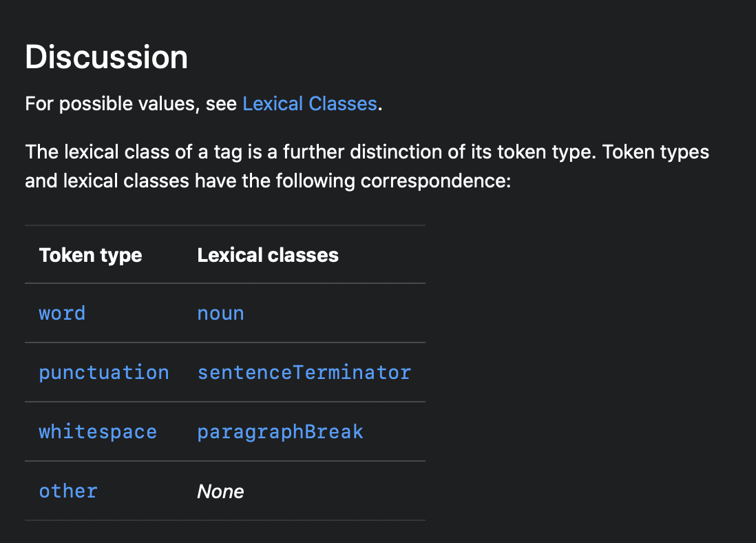Click the Discussion heading
The height and width of the screenshot is (543, 756).
[106, 57]
